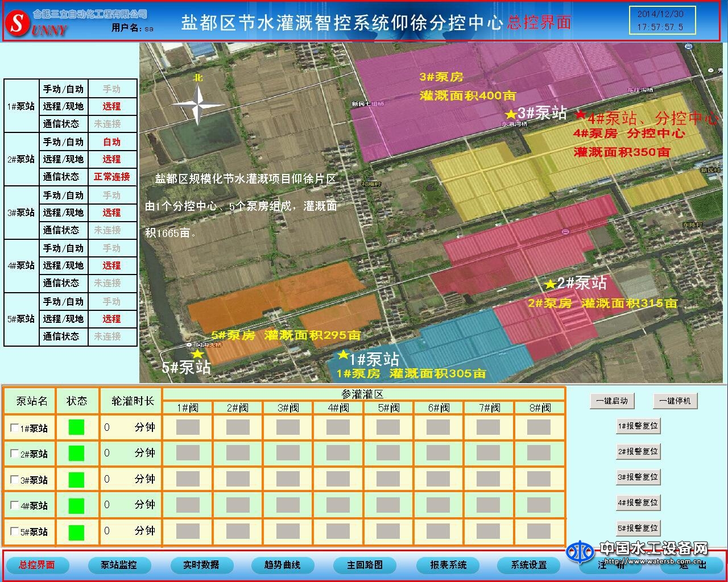Click the north compass rose on map
728x582 pixels.
(x=198, y=105)
